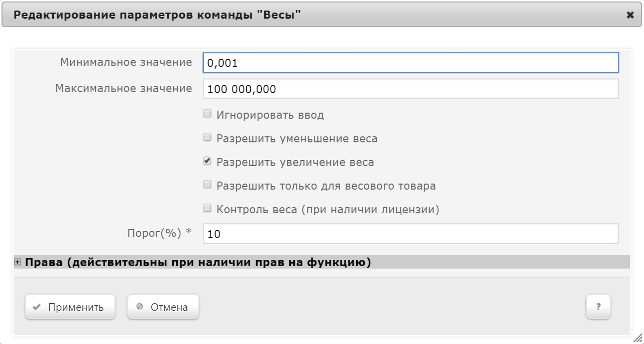The width and height of the screenshot is (644, 344).
Task: Click the "Применить" button
Action: (70, 307)
